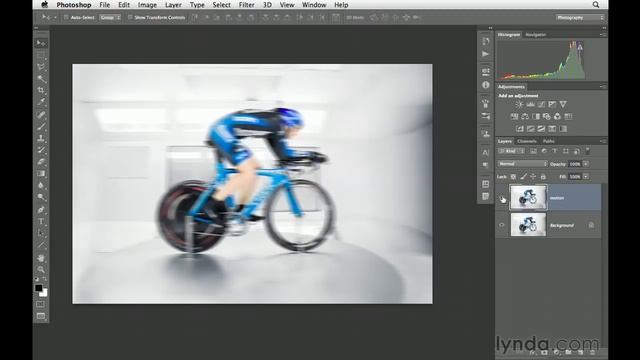Select the Hand tool
The width and height of the screenshot is (640, 360).
tap(41, 258)
